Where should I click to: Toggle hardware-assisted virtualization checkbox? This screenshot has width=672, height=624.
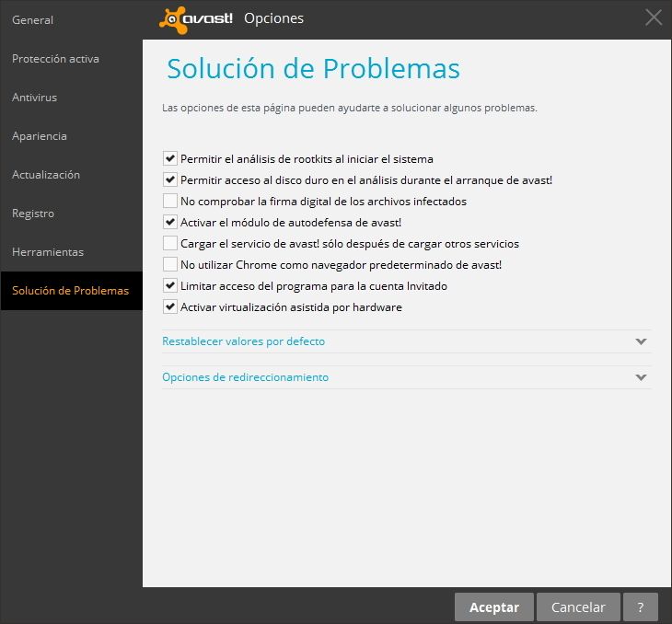point(170,306)
